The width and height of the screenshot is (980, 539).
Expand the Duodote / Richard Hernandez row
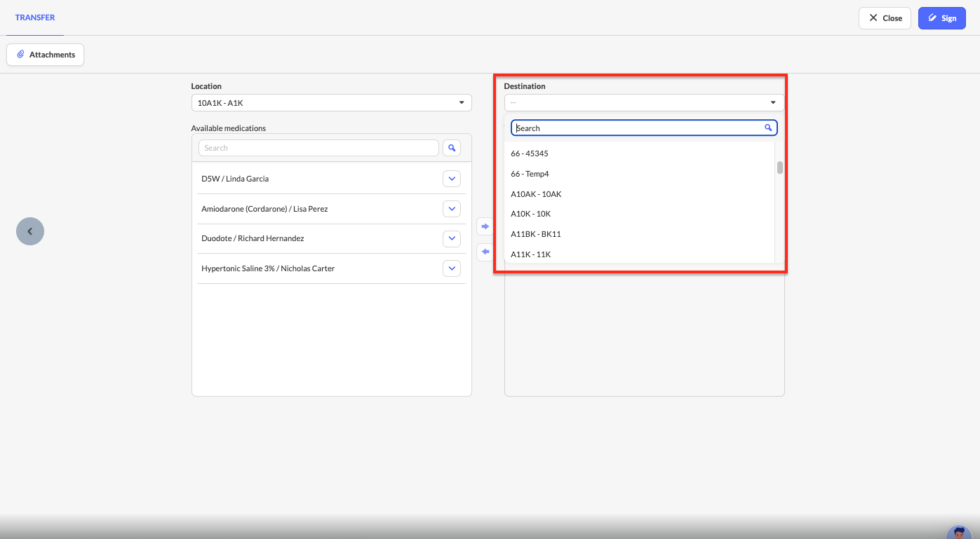[452, 238]
